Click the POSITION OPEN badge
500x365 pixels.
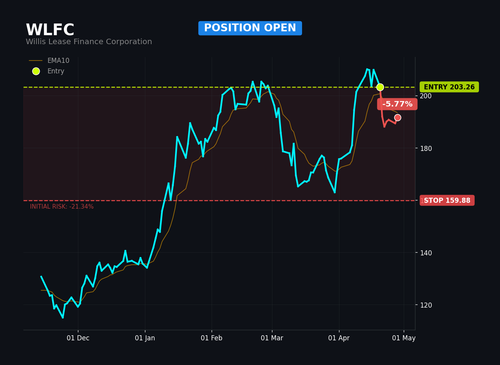click(250, 28)
